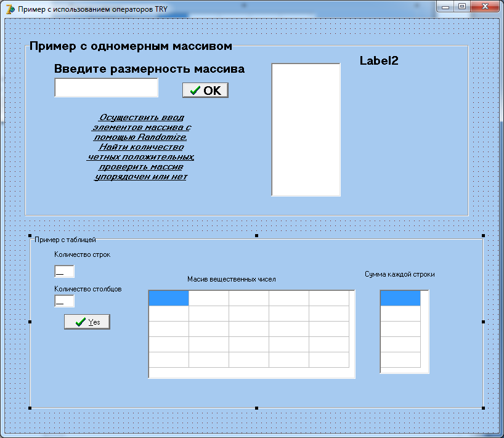Focus the array size input field
The height and width of the screenshot is (438, 504).
pyautogui.click(x=107, y=87)
